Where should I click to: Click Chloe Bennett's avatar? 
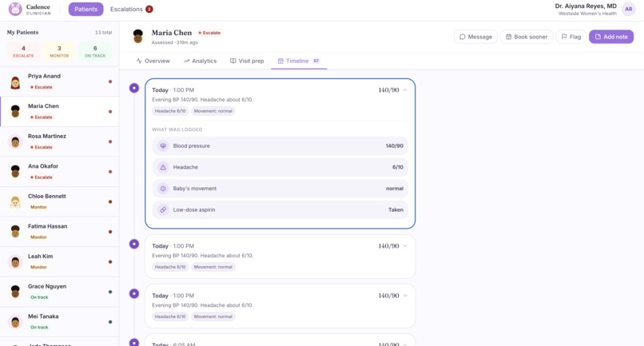coord(15,201)
